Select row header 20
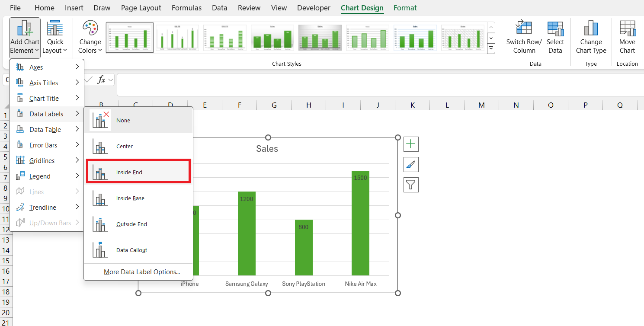Viewport: 644px width, 326px height. tap(6, 313)
